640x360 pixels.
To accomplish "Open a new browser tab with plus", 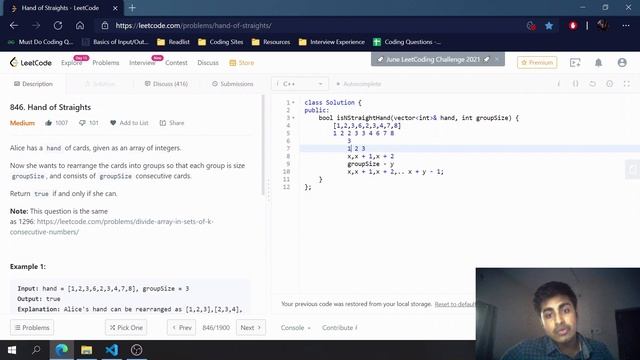I will (x=132, y=8).
